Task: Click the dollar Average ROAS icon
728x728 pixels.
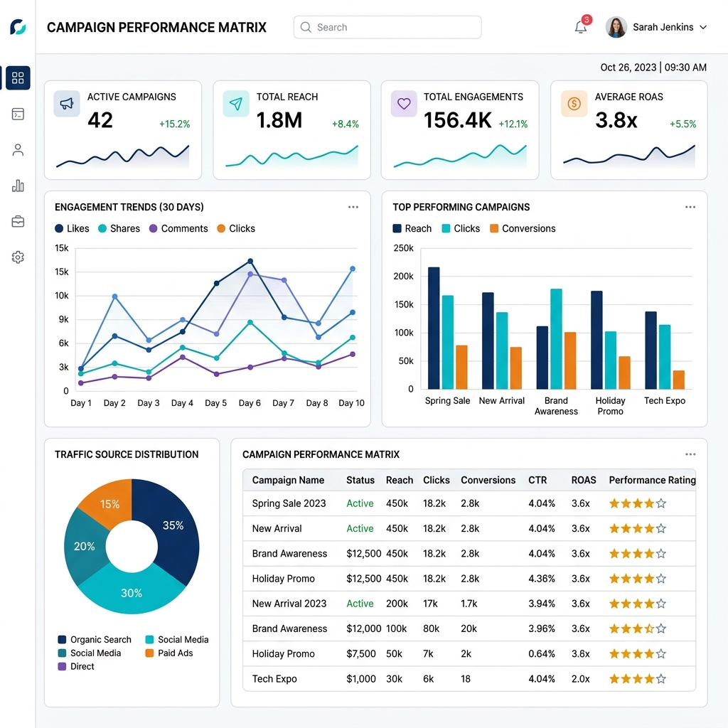Action: pos(574,104)
